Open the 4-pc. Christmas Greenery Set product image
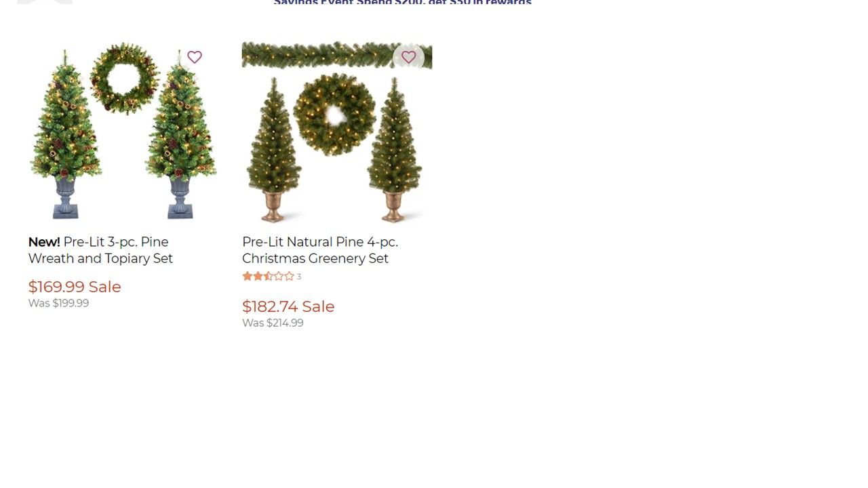Screen dimensions: 868x488 (337, 131)
